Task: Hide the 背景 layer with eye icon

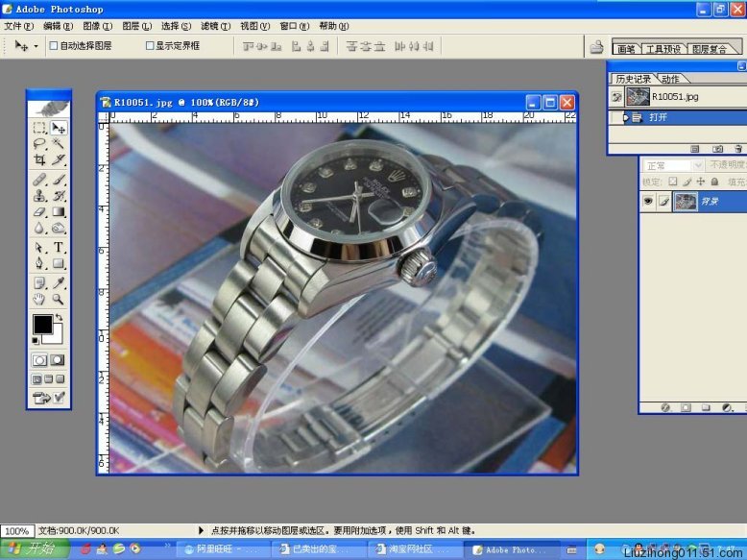Action: pos(648,201)
